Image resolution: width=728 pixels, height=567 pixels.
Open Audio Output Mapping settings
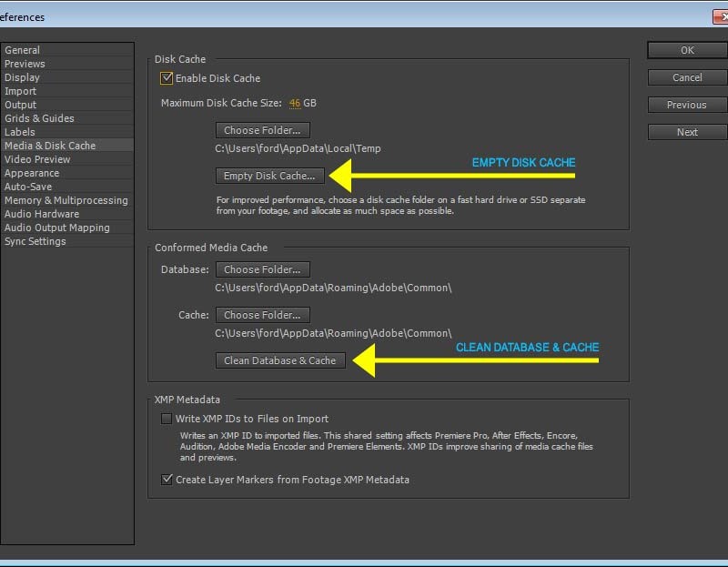(x=57, y=228)
